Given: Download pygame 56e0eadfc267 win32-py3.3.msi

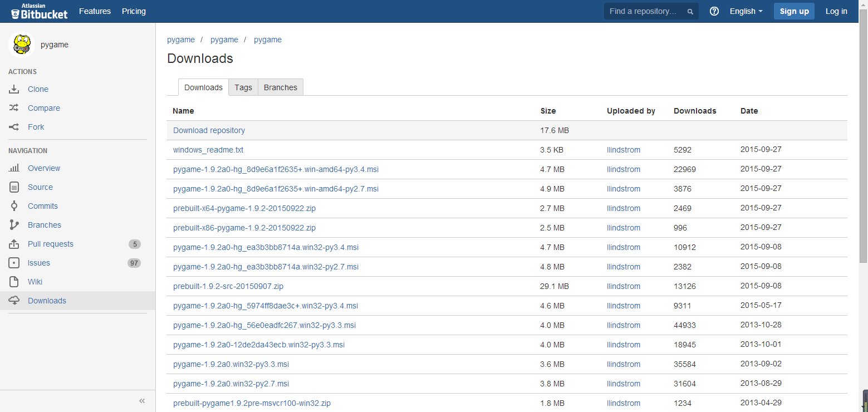Looking at the screenshot, I should click(264, 325).
